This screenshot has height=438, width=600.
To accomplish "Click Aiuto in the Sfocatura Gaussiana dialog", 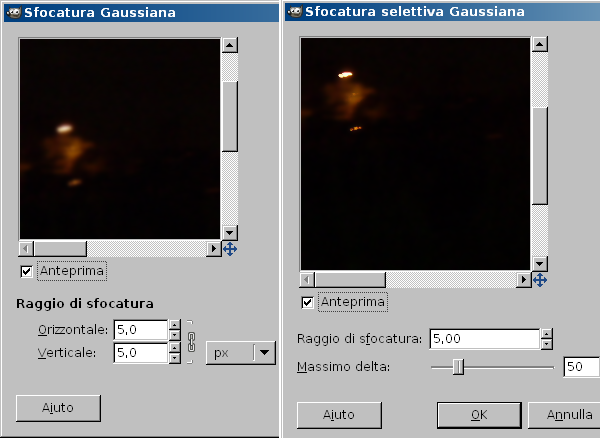I will pos(58,407).
